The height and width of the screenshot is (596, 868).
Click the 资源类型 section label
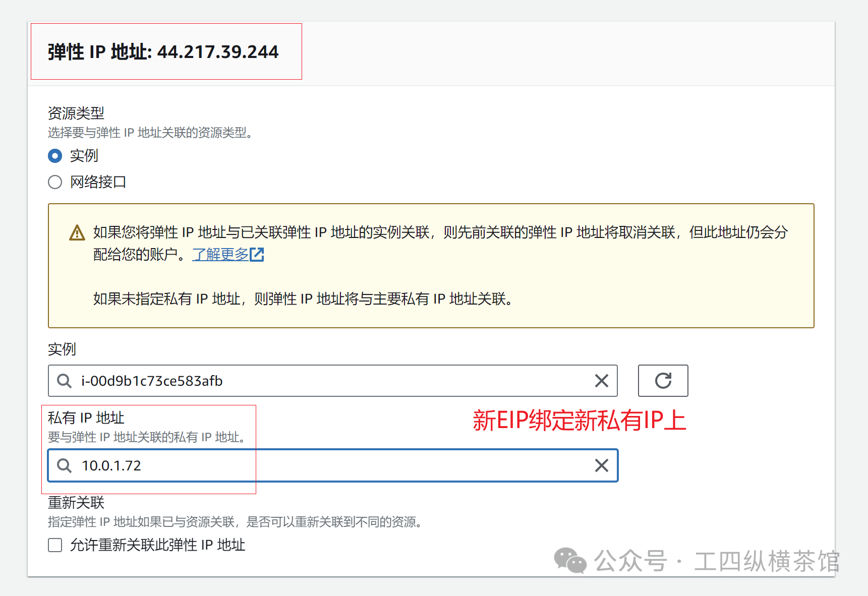coord(76,113)
